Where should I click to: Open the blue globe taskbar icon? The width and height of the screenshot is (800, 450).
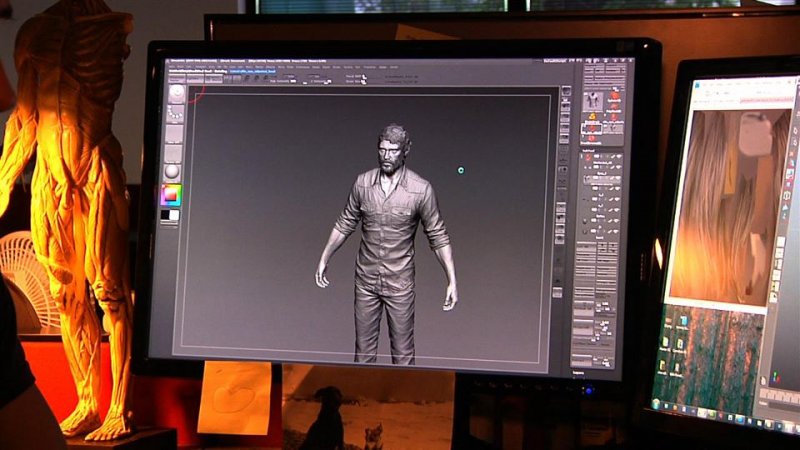point(739,419)
